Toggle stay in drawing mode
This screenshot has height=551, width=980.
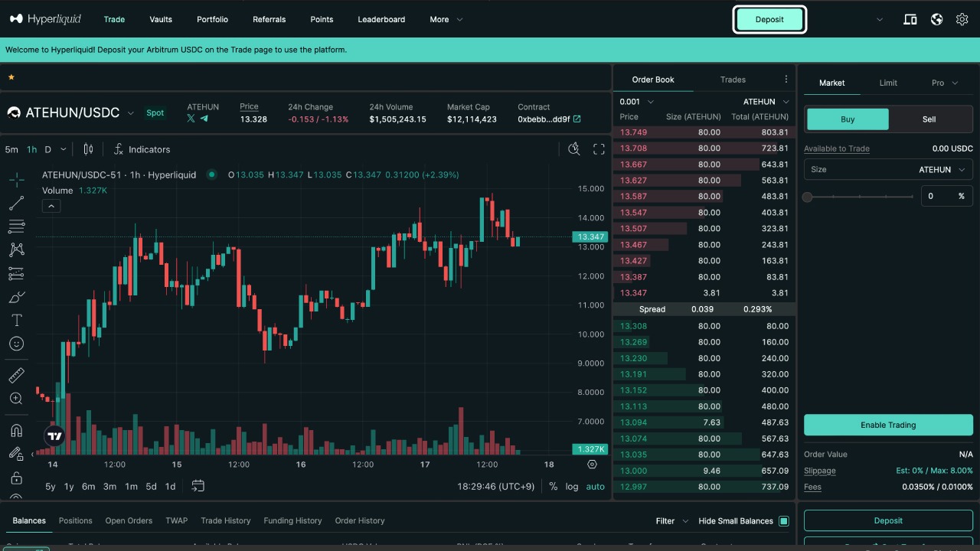click(16, 454)
